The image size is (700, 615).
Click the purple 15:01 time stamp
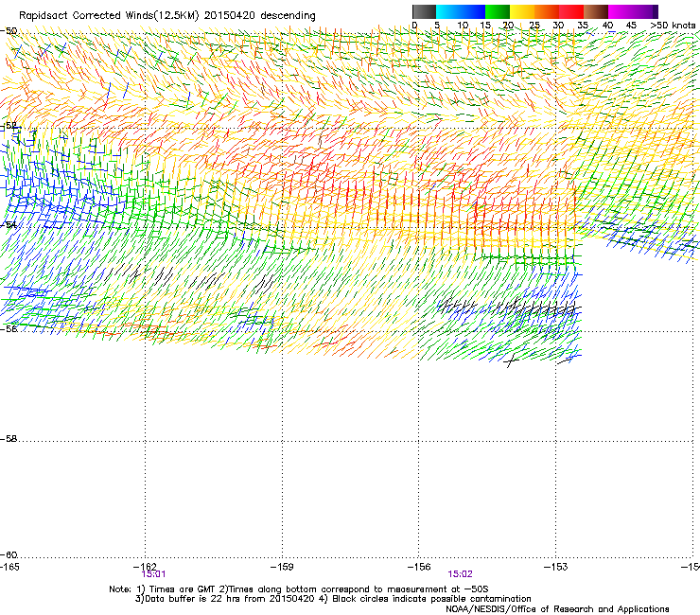[x=153, y=574]
